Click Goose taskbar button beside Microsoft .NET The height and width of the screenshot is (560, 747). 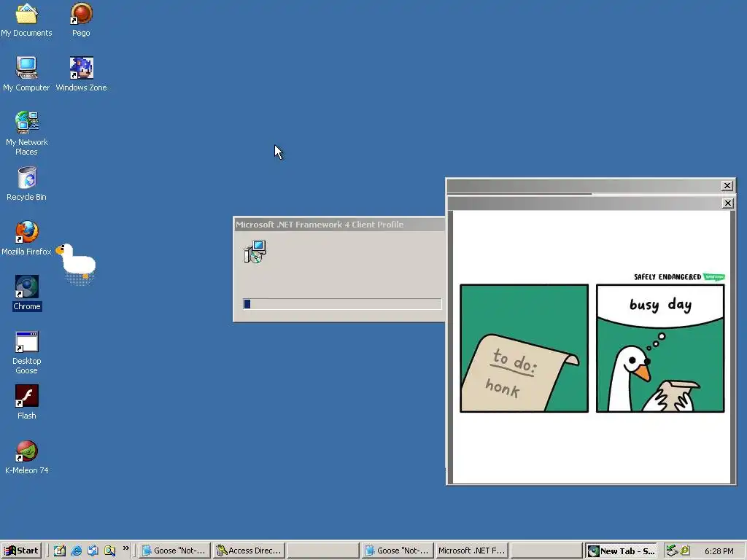(398, 551)
